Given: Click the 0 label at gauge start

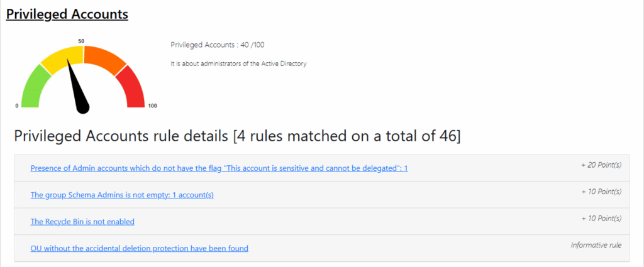Looking at the screenshot, I should [x=16, y=106].
